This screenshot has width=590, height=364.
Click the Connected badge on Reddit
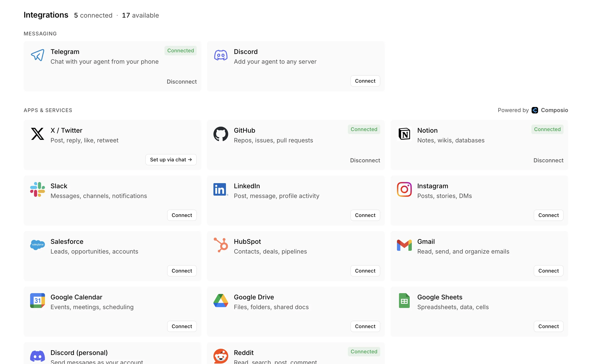pyautogui.click(x=364, y=351)
